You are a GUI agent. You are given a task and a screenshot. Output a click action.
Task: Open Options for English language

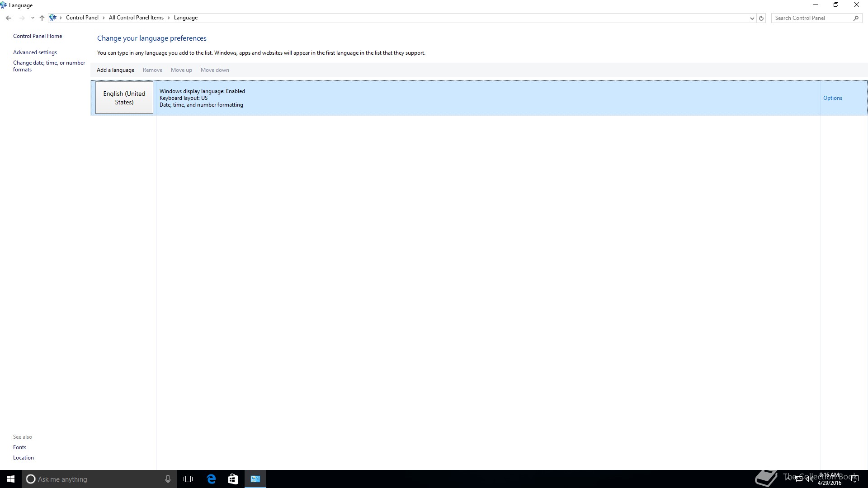[832, 98]
